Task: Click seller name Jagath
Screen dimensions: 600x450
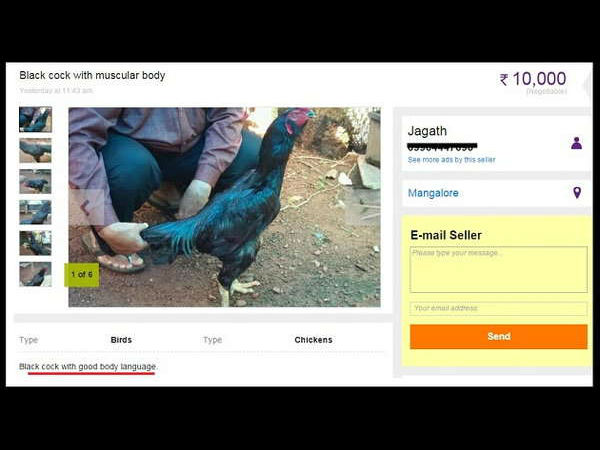Action: [427, 131]
